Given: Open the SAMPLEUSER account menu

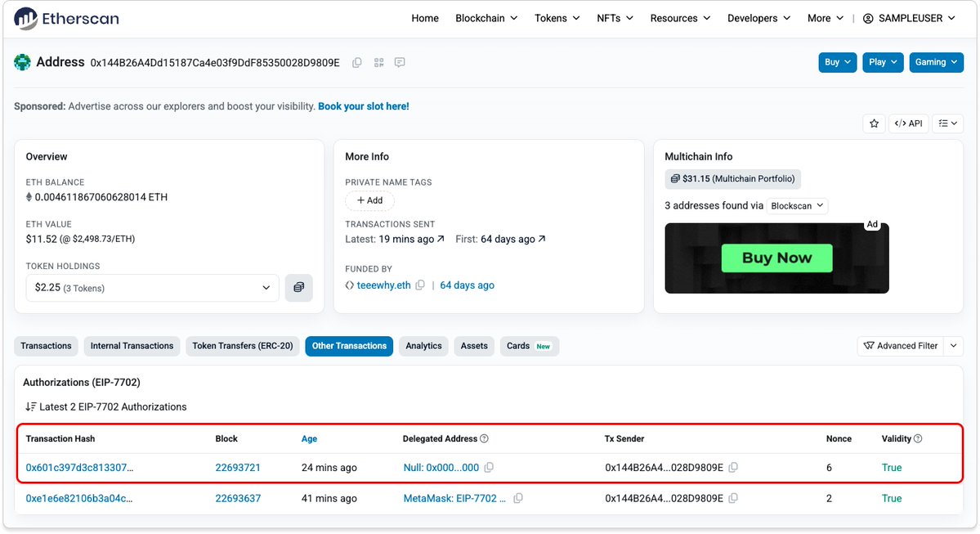Looking at the screenshot, I should [910, 18].
